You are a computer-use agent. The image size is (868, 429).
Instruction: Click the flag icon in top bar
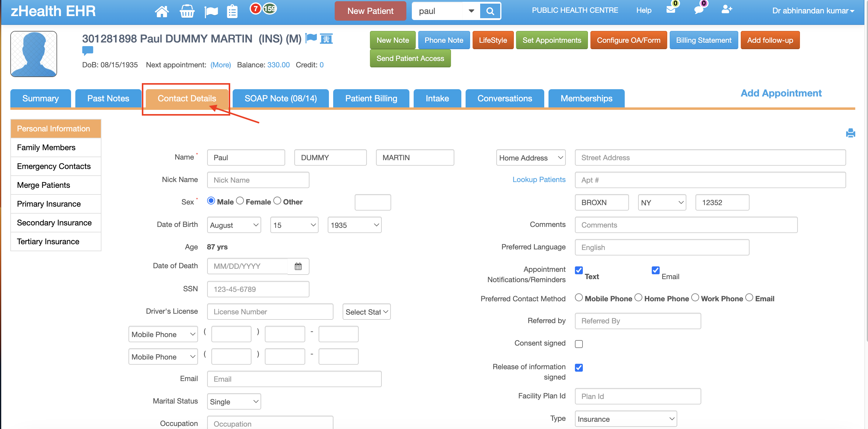pos(211,12)
